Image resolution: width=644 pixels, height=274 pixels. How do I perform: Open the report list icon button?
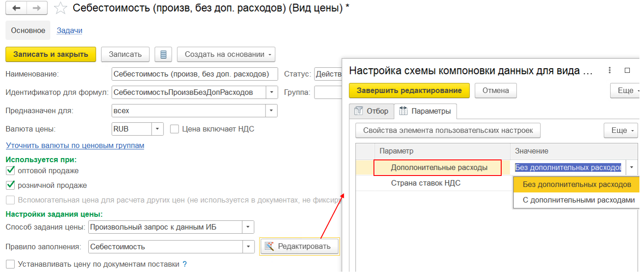coord(163,54)
